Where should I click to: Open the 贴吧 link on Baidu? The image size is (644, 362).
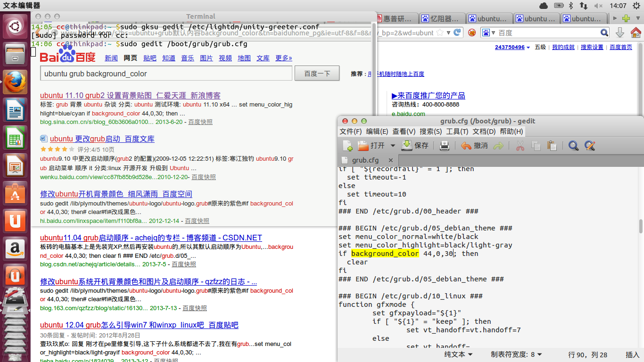coord(150,58)
